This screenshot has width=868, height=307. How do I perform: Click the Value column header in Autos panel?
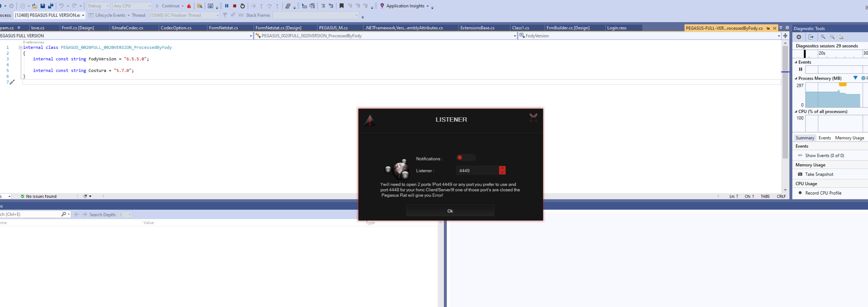[x=252, y=223]
